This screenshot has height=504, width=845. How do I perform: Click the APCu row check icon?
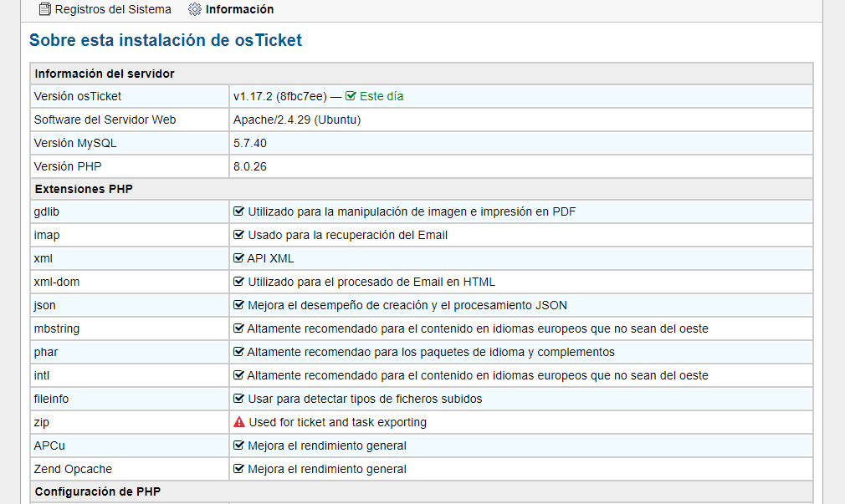(238, 445)
